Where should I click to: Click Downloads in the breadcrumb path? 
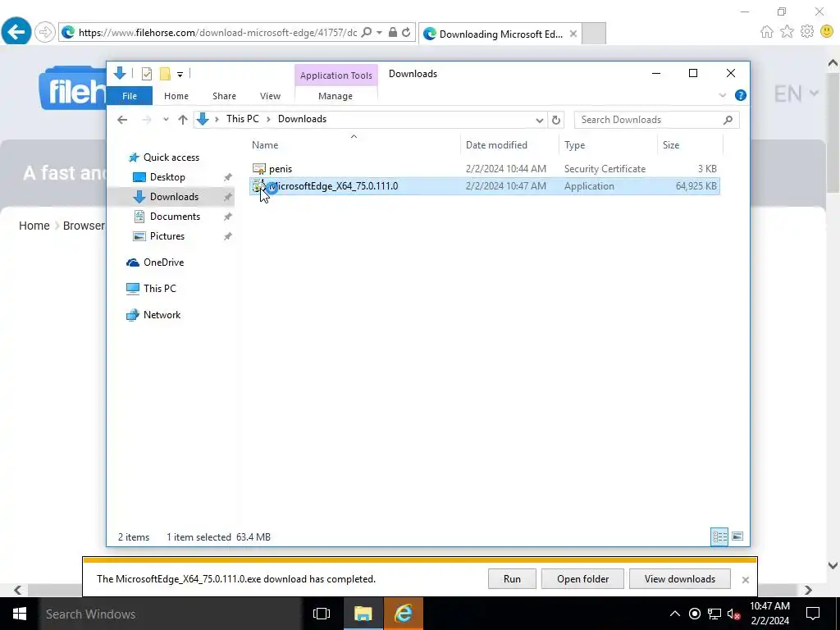click(x=302, y=119)
